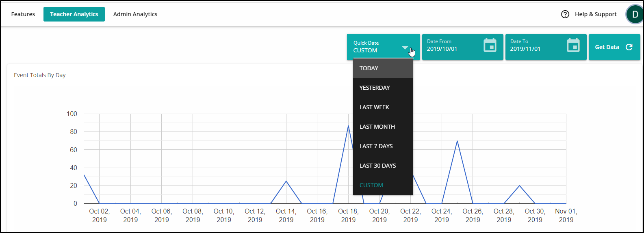
Task: Click the Oct 02, 2019 axis label
Action: [100, 216]
